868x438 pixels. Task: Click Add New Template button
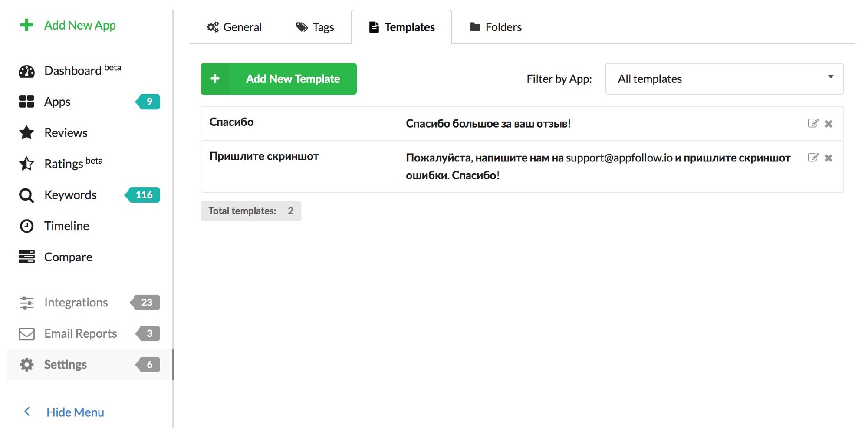[x=279, y=79]
